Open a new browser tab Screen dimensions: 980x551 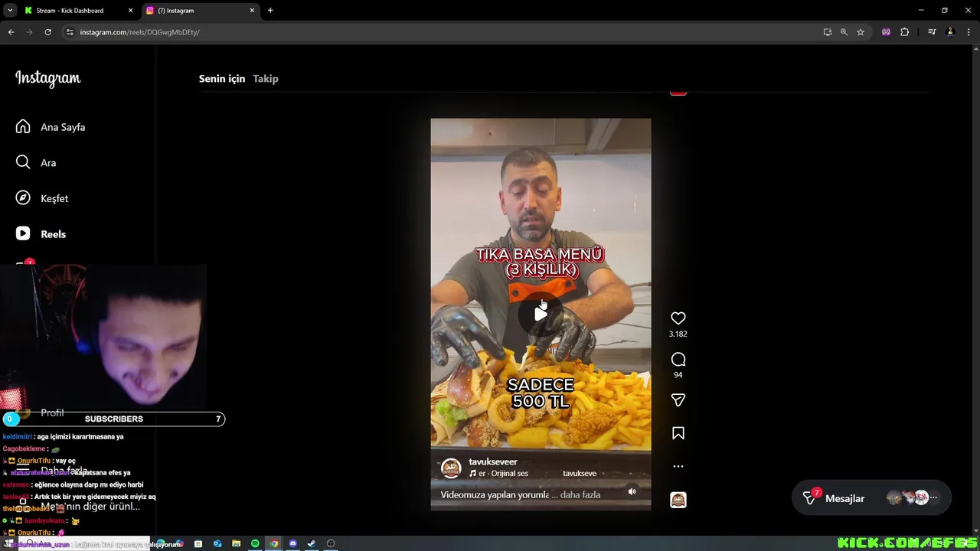[x=270, y=11]
